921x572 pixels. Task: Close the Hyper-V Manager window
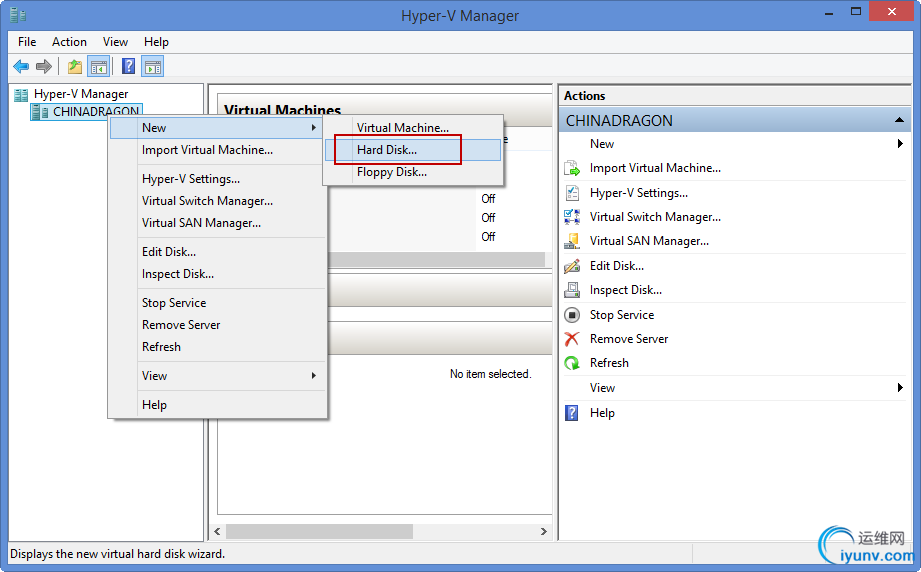tap(892, 11)
